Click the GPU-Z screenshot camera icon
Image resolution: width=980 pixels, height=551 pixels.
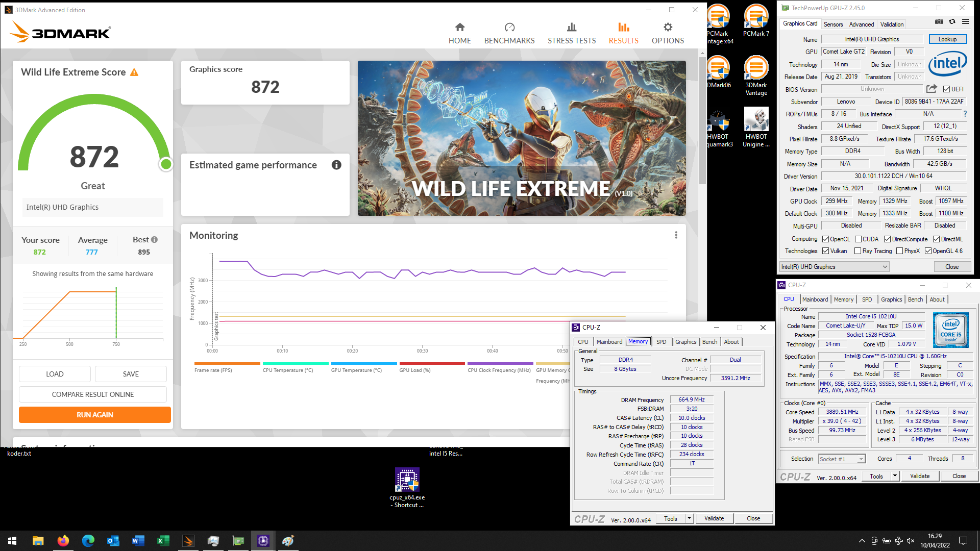(939, 22)
